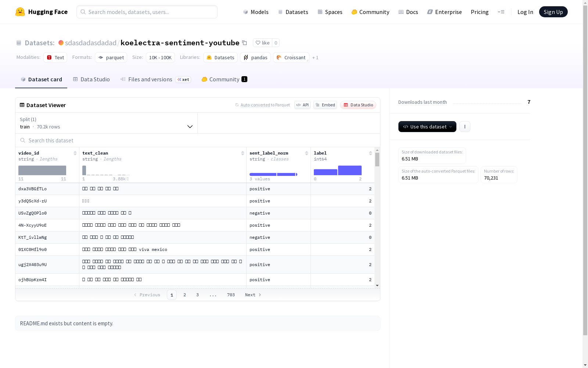Copy the dataset name with the copy icon
Image resolution: width=588 pixels, height=368 pixels.
(244, 43)
